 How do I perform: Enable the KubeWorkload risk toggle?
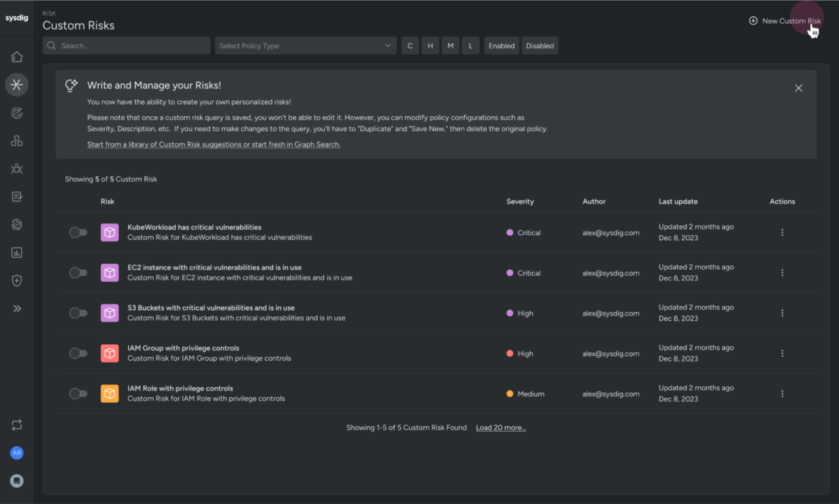(78, 232)
